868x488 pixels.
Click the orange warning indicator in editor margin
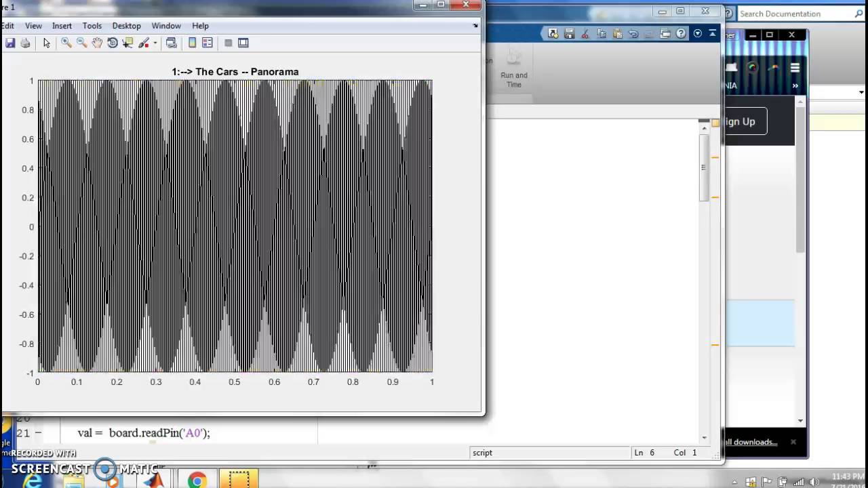click(715, 123)
